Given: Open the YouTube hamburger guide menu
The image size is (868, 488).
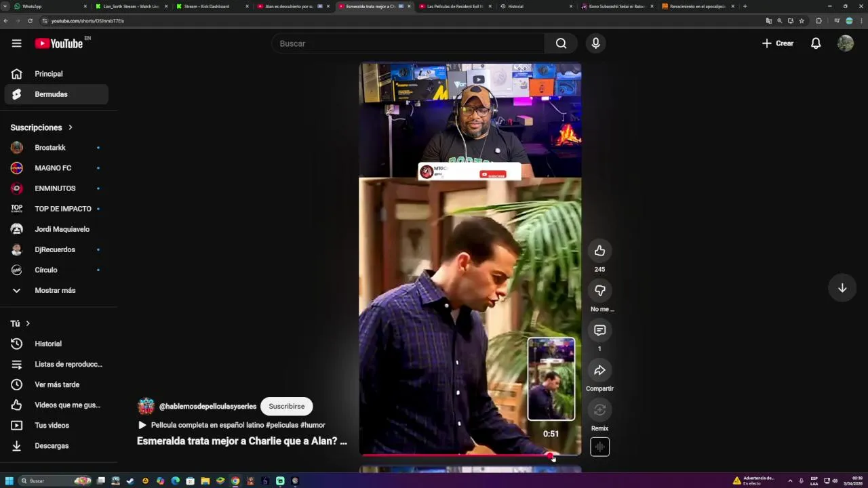Looking at the screenshot, I should 16,43.
